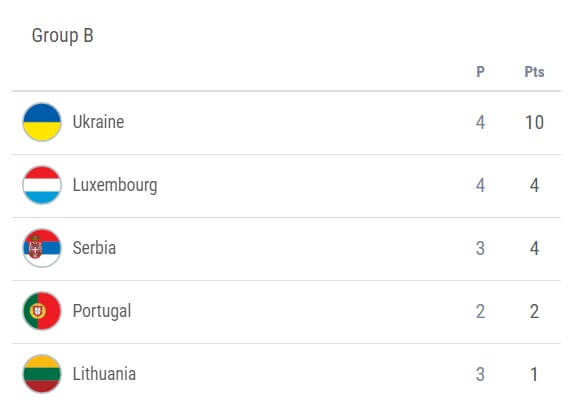Open the Luxembourg team link
Viewport: 577px width, 417px height.
[115, 185]
